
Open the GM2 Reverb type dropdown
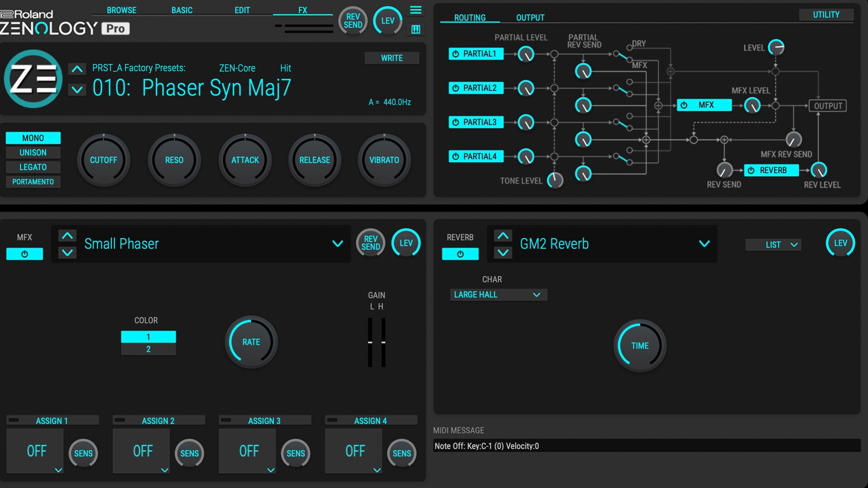click(x=704, y=244)
